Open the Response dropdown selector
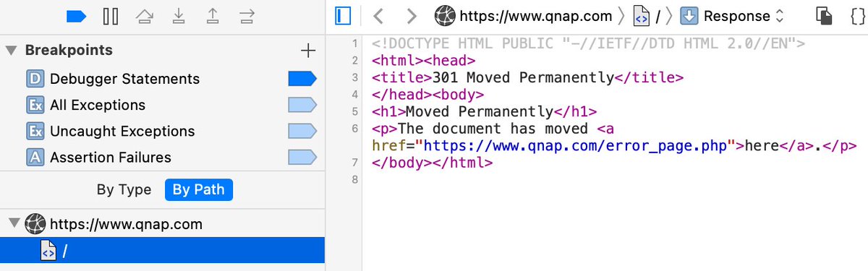The height and width of the screenshot is (271, 868). [732, 15]
